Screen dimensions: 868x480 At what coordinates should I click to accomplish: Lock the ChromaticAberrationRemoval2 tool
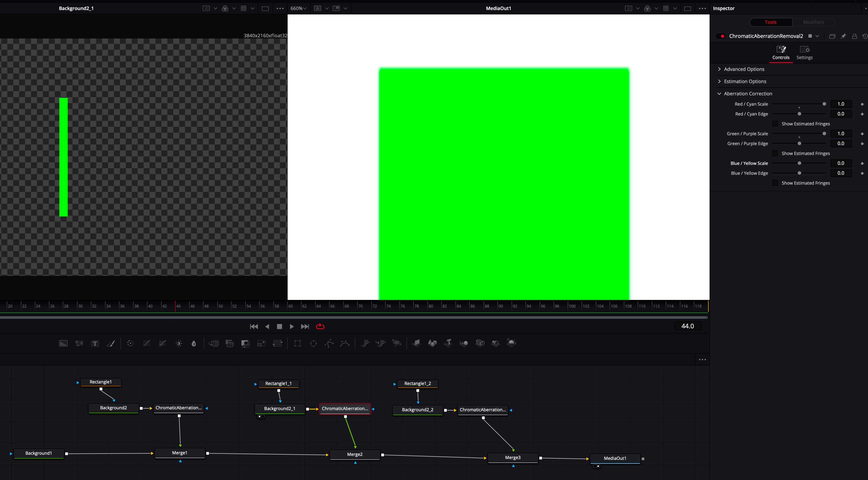854,36
